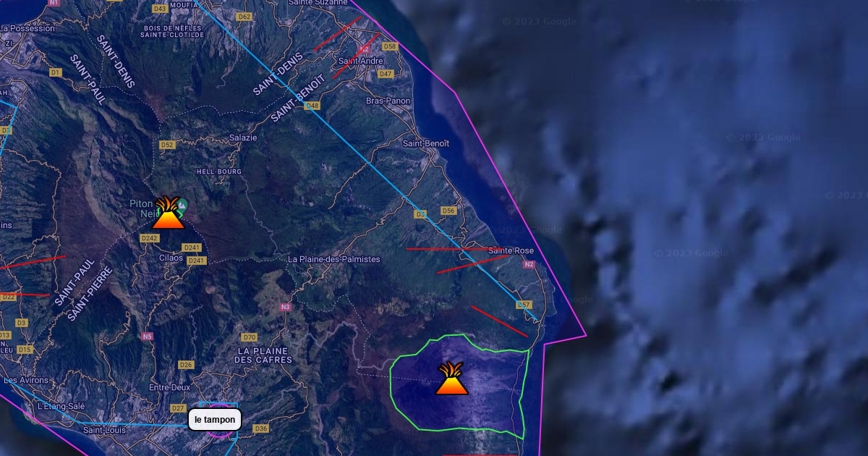
Task: Click the D56 road shield
Action: [x=448, y=211]
